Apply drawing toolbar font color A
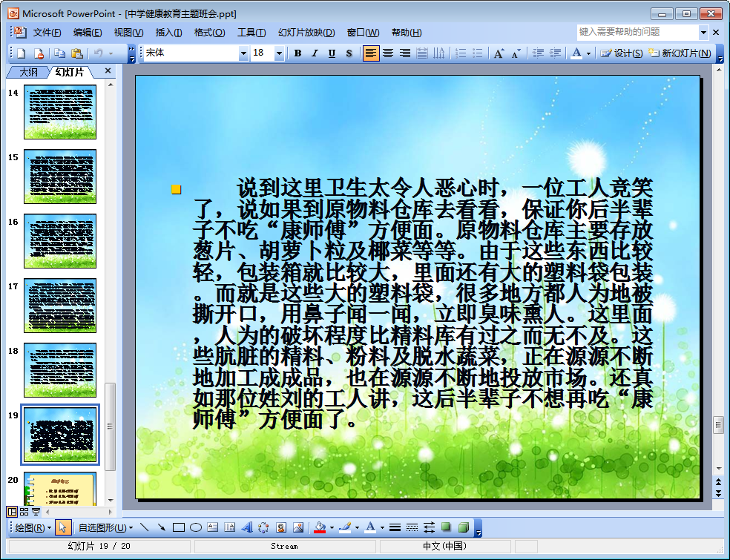This screenshot has height=560, width=730. click(371, 527)
